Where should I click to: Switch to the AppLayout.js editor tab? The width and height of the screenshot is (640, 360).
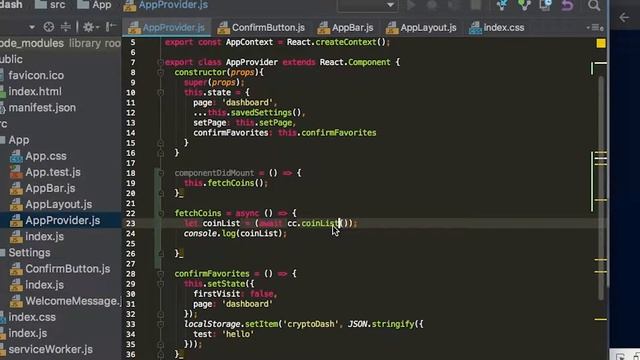(422, 28)
